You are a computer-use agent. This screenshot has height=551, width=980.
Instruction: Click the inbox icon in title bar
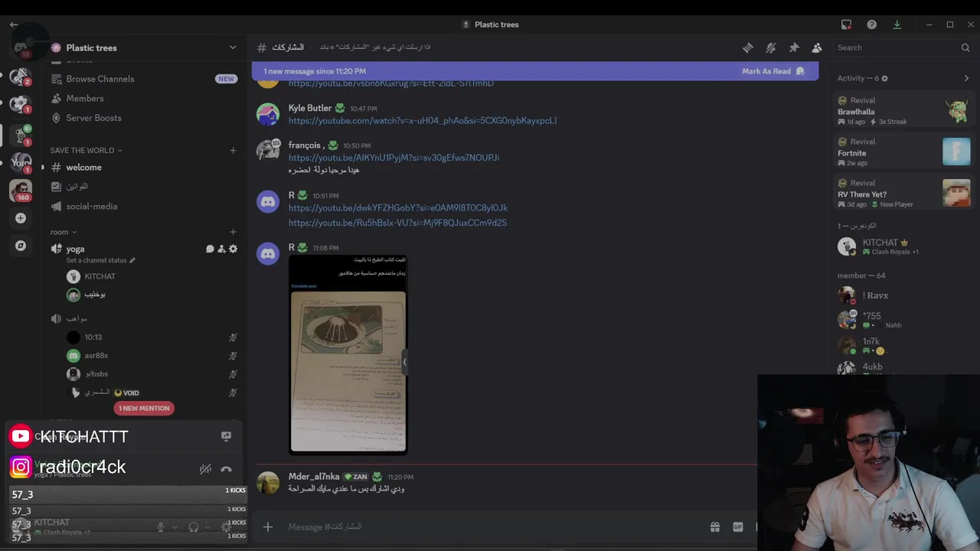coord(846,24)
